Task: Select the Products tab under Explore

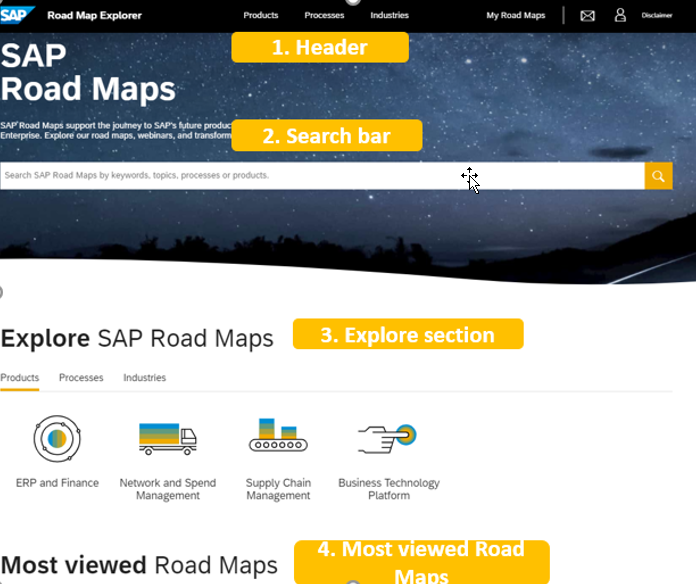Action: point(20,378)
